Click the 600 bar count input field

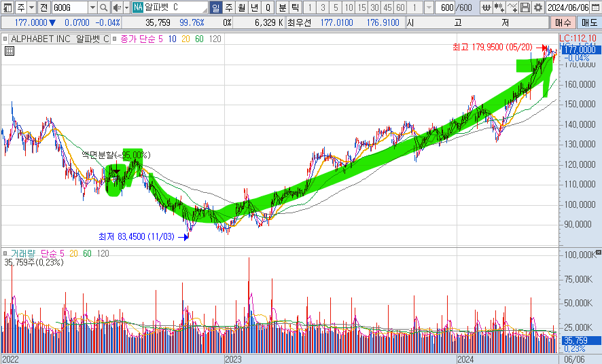(x=445, y=7)
